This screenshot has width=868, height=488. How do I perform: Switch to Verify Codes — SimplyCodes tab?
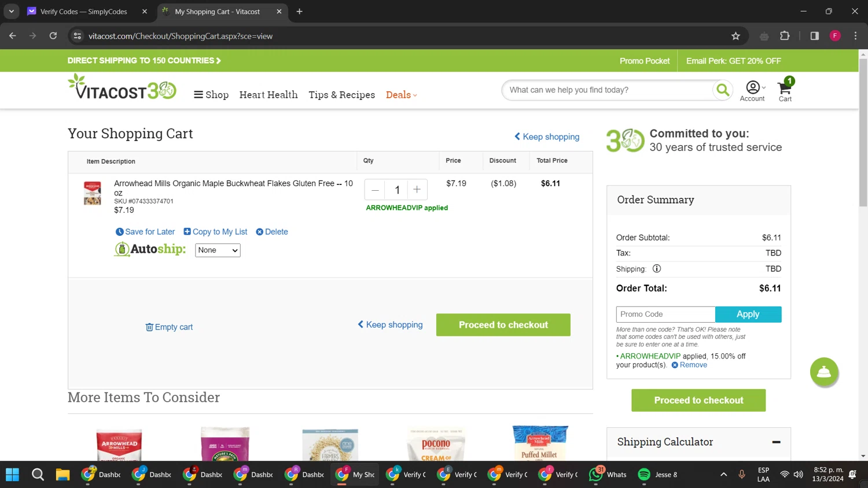(x=83, y=12)
